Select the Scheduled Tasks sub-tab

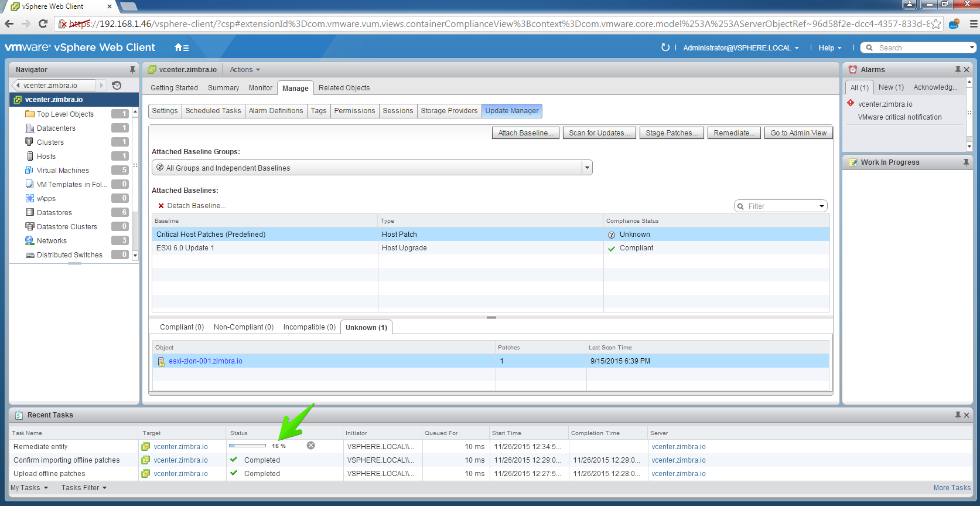click(213, 111)
